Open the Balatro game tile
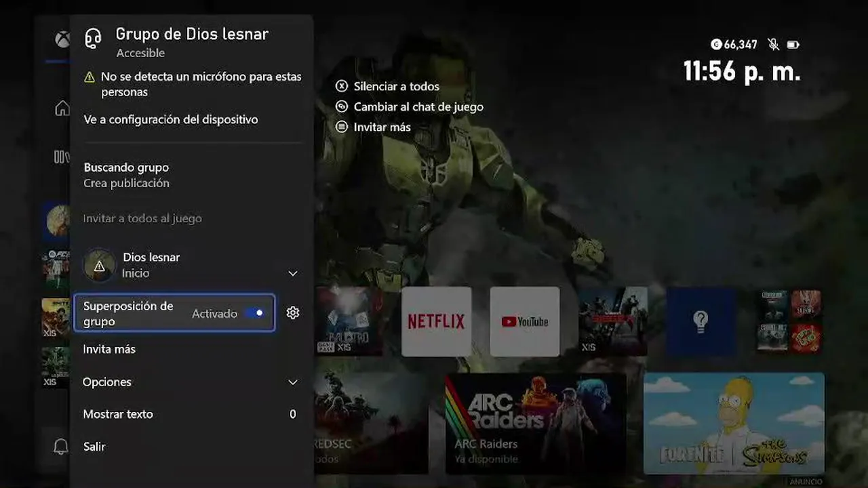868x488 pixels. point(349,321)
